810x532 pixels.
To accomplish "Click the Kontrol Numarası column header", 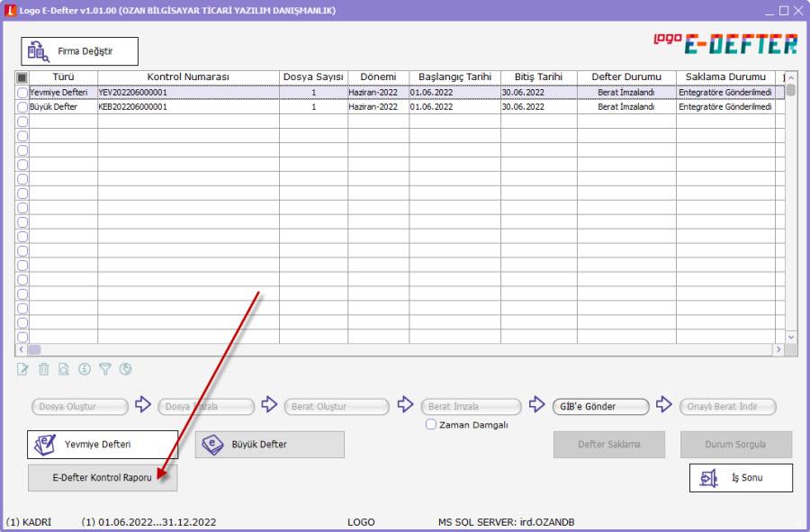I will click(188, 77).
